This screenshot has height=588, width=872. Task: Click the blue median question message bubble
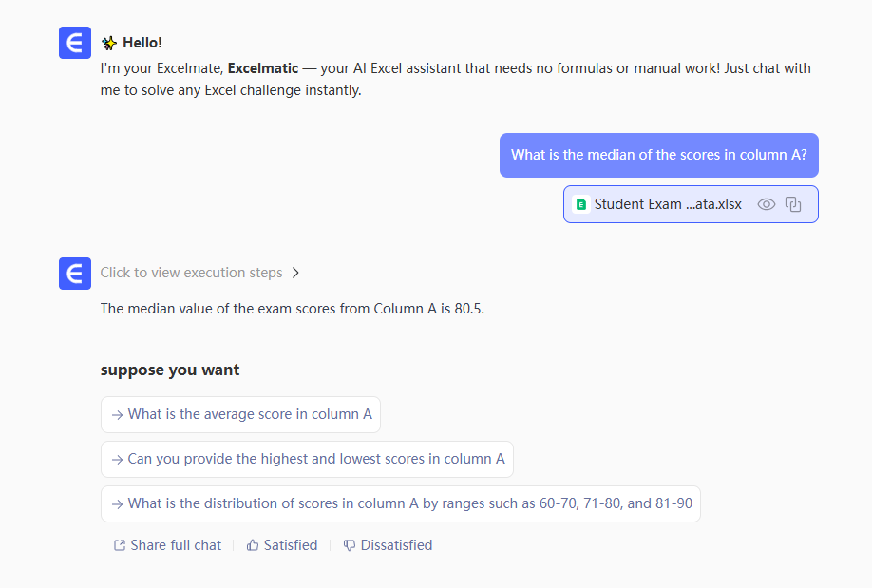[x=658, y=155]
